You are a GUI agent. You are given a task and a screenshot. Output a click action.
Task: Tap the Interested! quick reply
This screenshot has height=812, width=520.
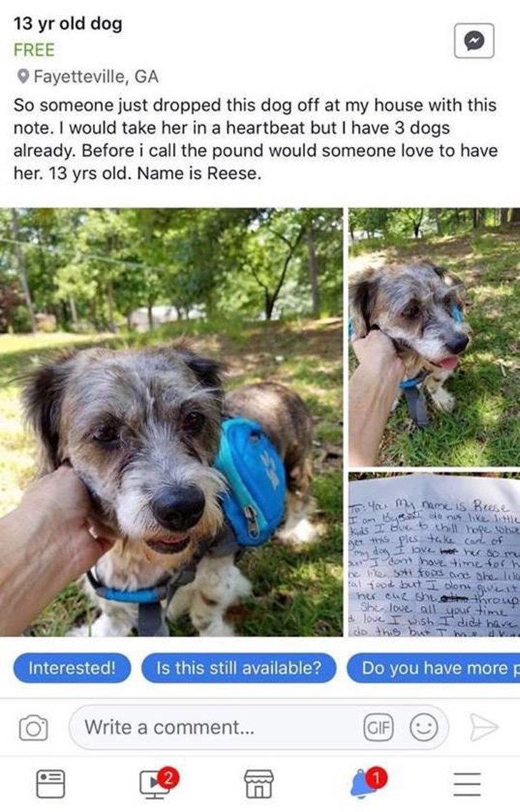[x=72, y=668]
